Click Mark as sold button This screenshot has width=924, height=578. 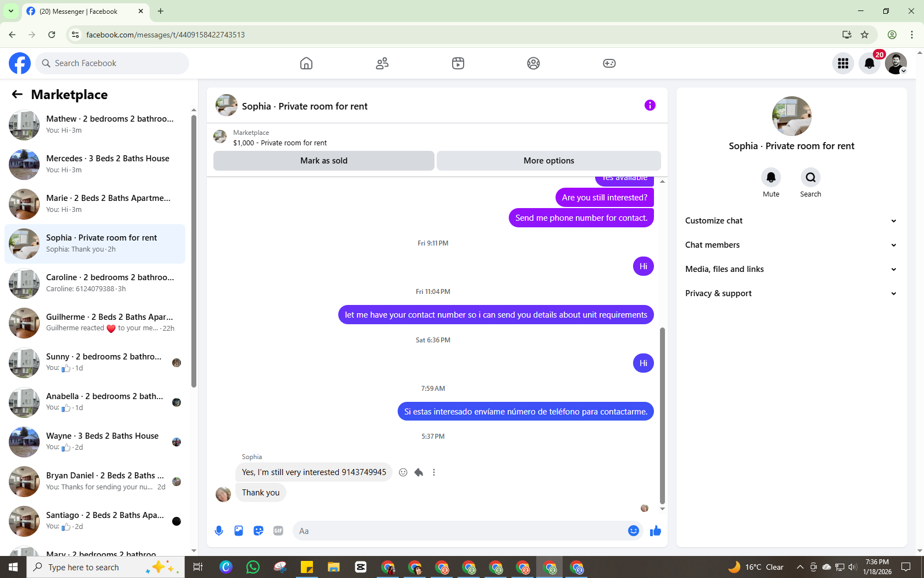coord(324,161)
